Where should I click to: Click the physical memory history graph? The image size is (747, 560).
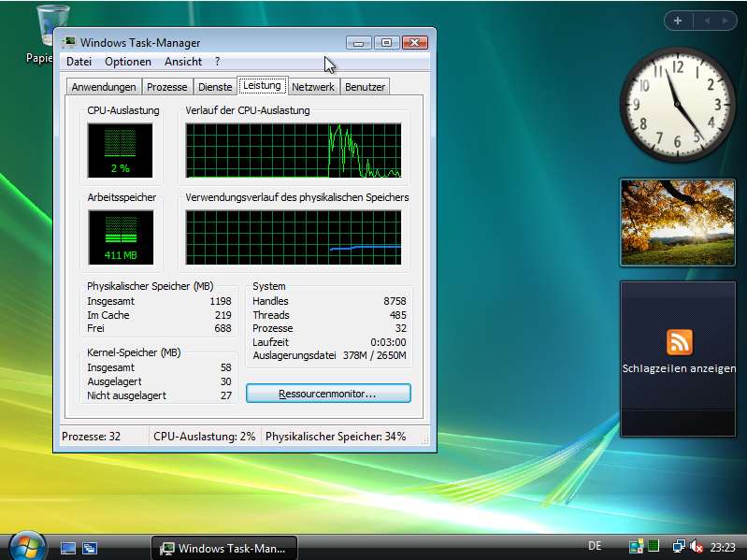(294, 237)
